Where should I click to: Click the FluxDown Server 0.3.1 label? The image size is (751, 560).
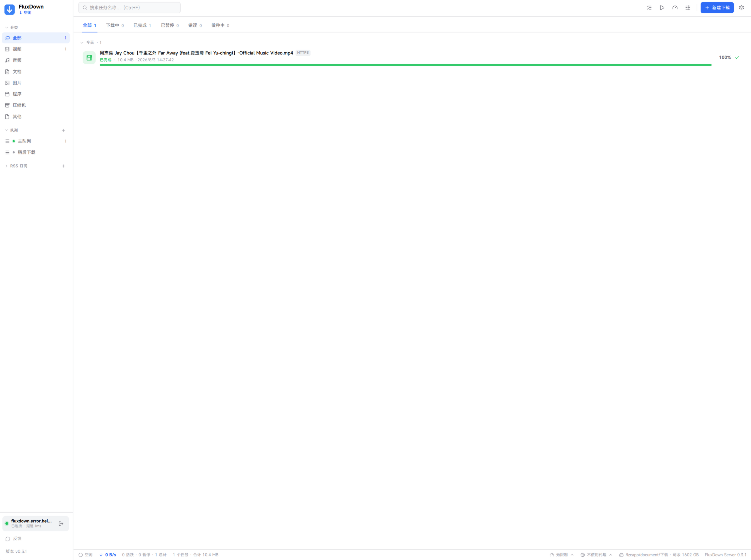726,555
